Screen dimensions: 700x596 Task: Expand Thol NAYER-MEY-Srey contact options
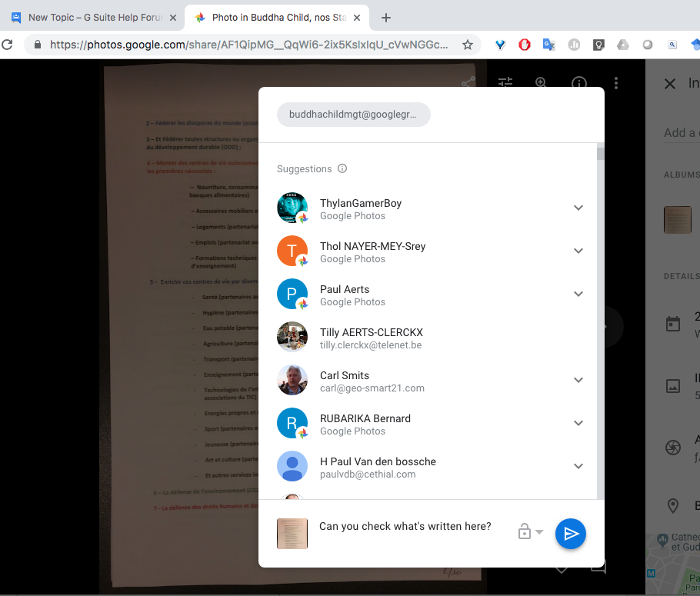pos(578,251)
